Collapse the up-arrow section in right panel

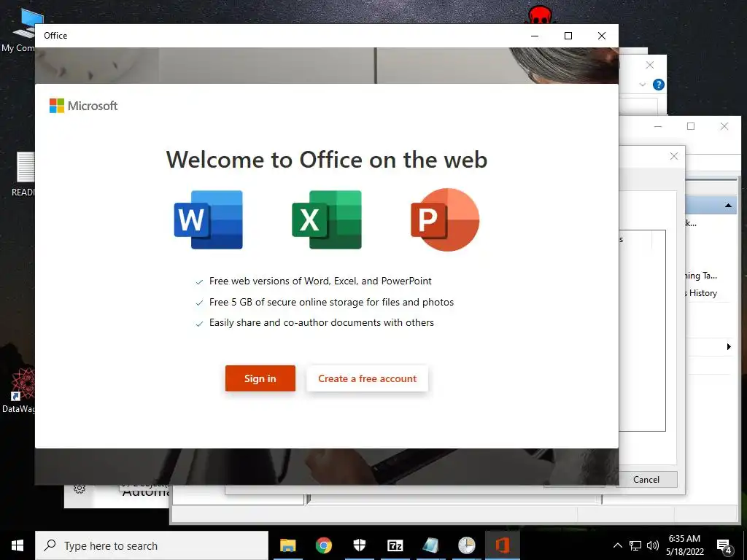728,205
